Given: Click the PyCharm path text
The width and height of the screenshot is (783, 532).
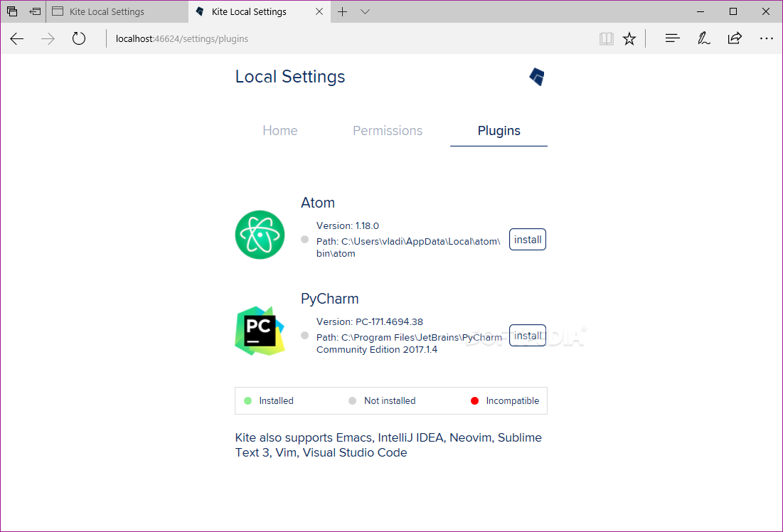Looking at the screenshot, I should [x=409, y=344].
